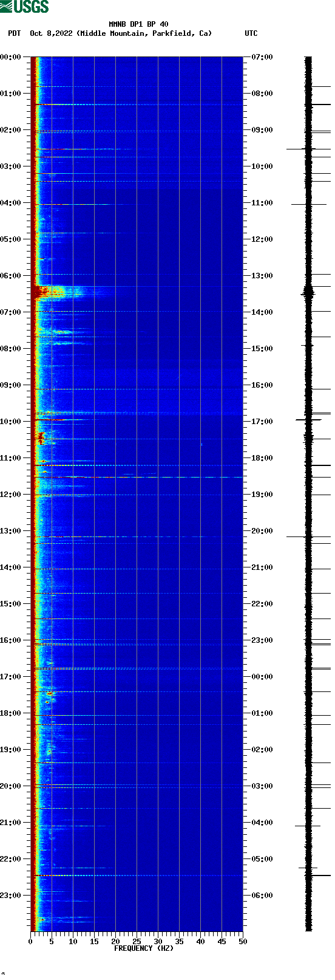The width and height of the screenshot is (335, 980).
Task: Click the UTC time label '21:00'
Action: (262, 567)
